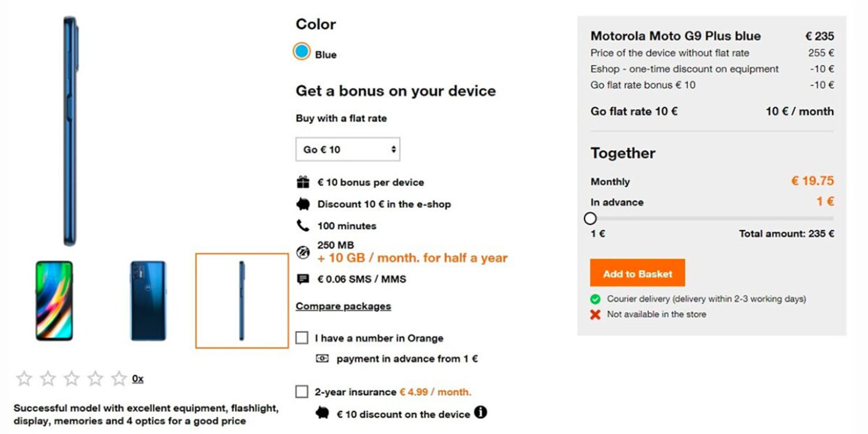The width and height of the screenshot is (868, 434).
Task: Click the banknote icon beside payment in advance
Action: 322,359
